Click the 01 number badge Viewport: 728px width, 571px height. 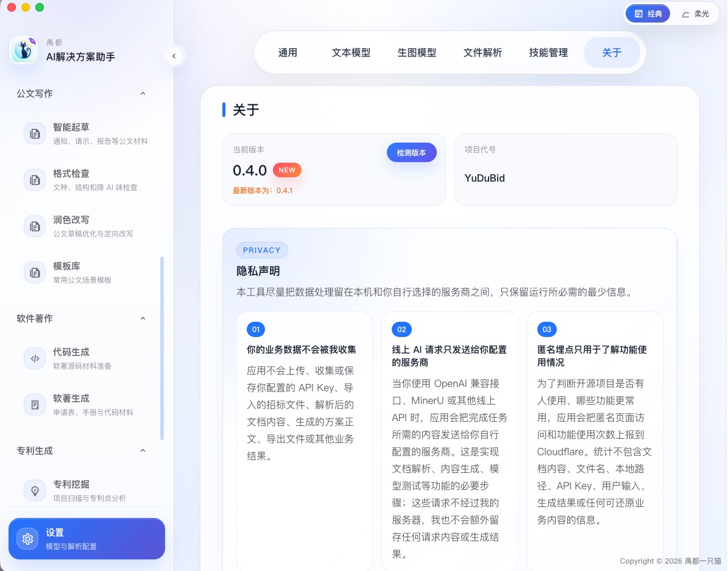click(x=256, y=330)
